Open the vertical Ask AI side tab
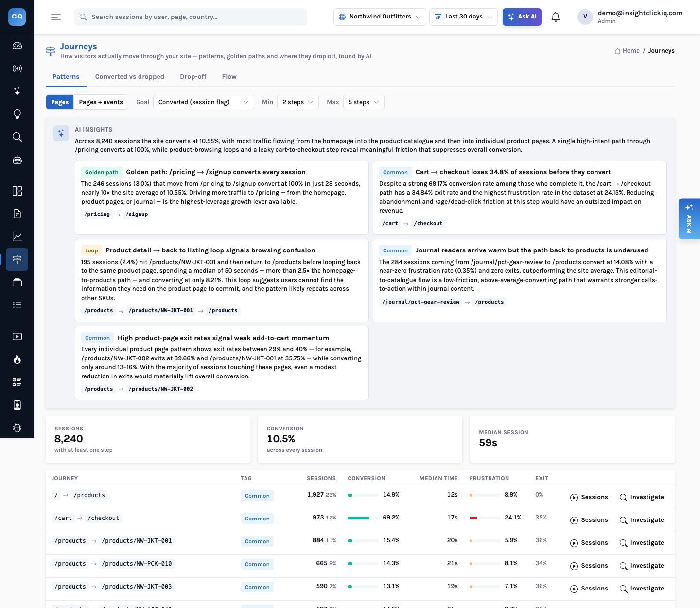Viewport: 700px width, 608px height. 689,219
